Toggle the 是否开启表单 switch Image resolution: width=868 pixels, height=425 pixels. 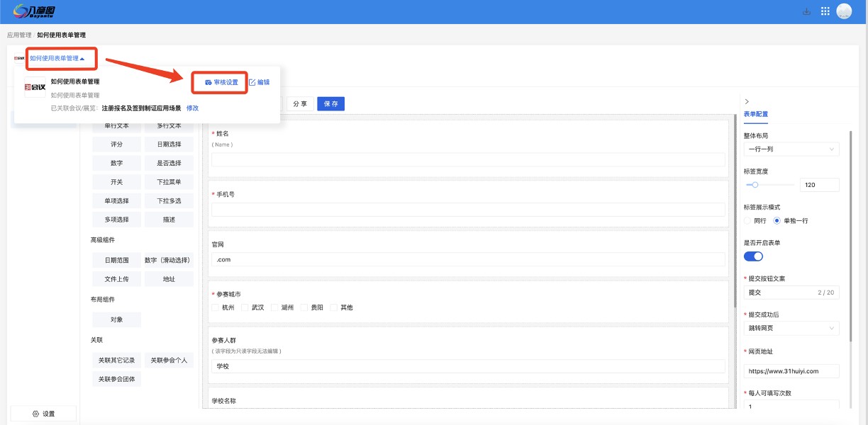point(753,256)
